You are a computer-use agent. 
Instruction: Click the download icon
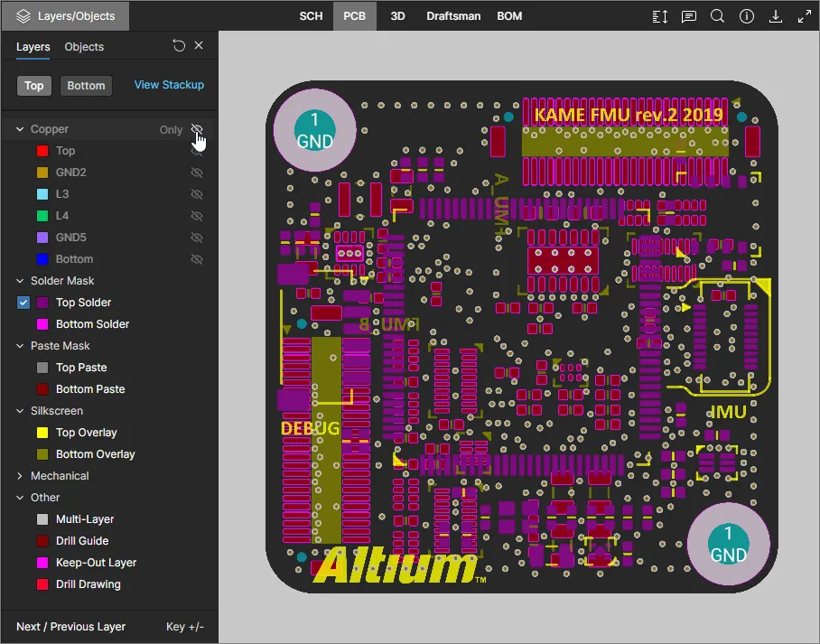click(x=775, y=16)
